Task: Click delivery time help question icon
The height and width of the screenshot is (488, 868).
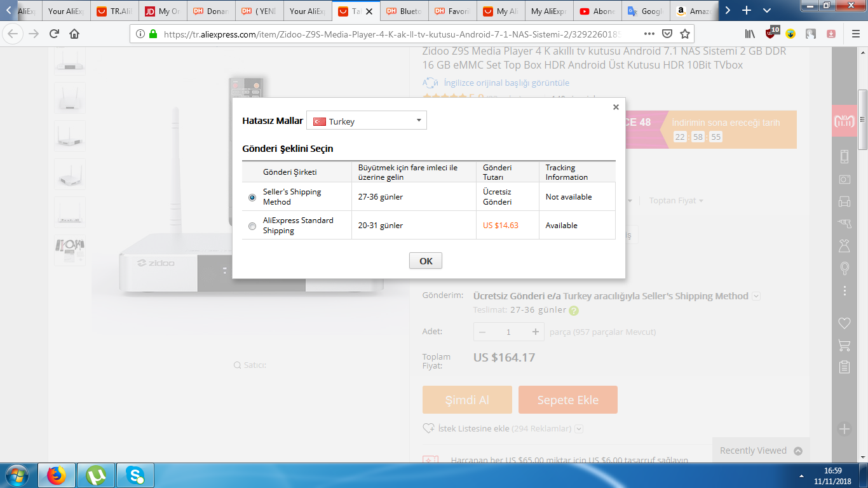Action: tap(574, 311)
